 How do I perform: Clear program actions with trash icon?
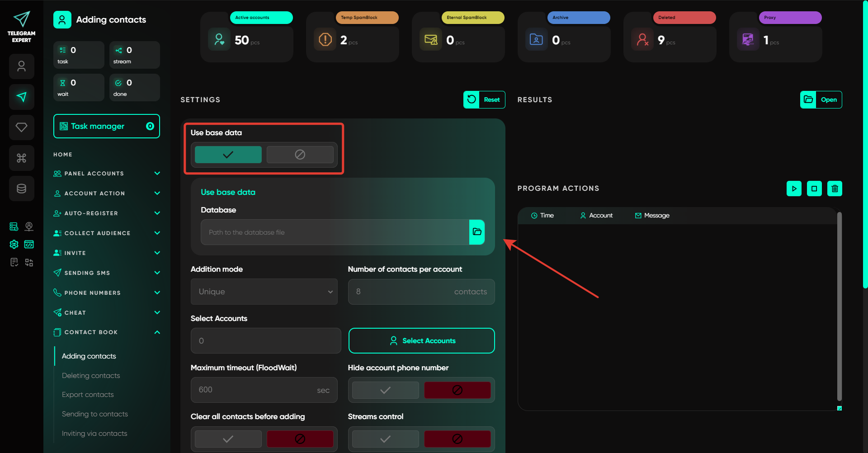pos(835,189)
